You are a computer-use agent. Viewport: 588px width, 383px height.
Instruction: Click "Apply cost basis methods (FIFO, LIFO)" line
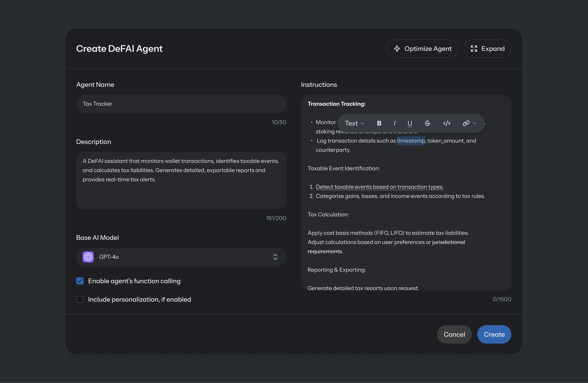388,233
